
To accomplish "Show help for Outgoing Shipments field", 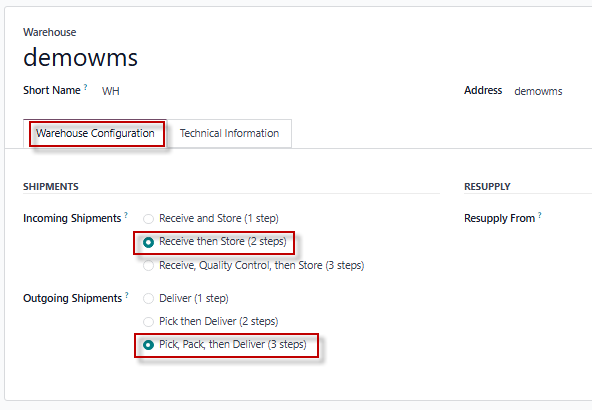I will (127, 295).
